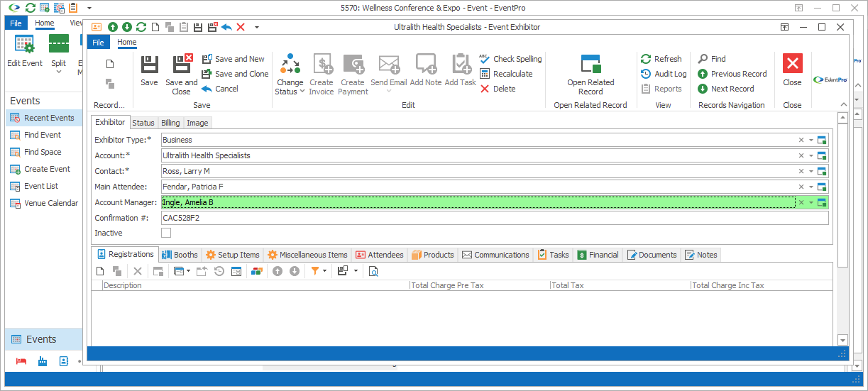Screen dimensions: 868x391
Task: Clear the Exhibitor Type field value
Action: point(801,140)
